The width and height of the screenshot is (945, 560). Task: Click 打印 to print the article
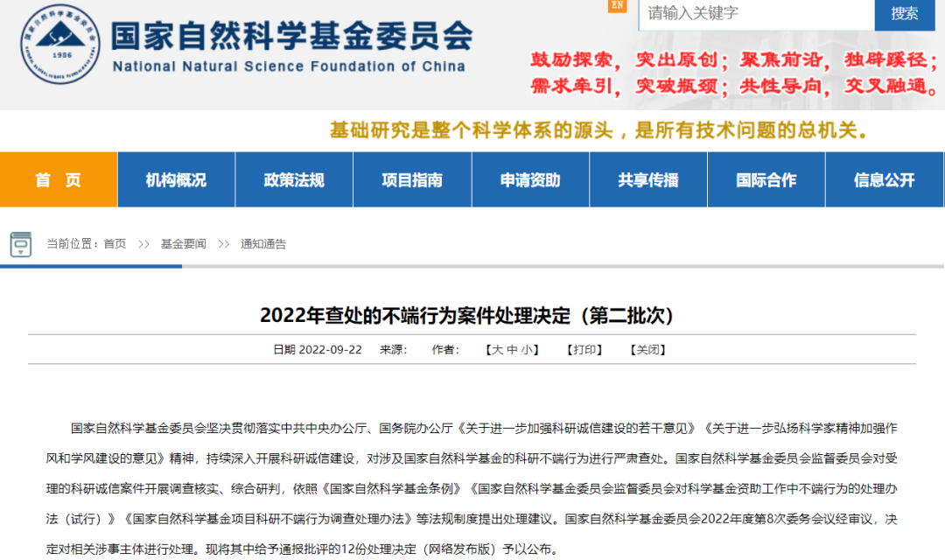(x=585, y=350)
